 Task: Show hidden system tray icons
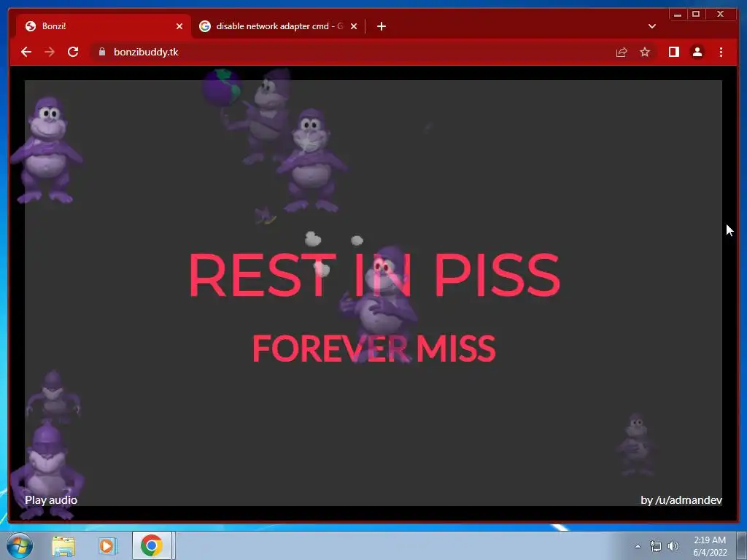click(x=638, y=546)
